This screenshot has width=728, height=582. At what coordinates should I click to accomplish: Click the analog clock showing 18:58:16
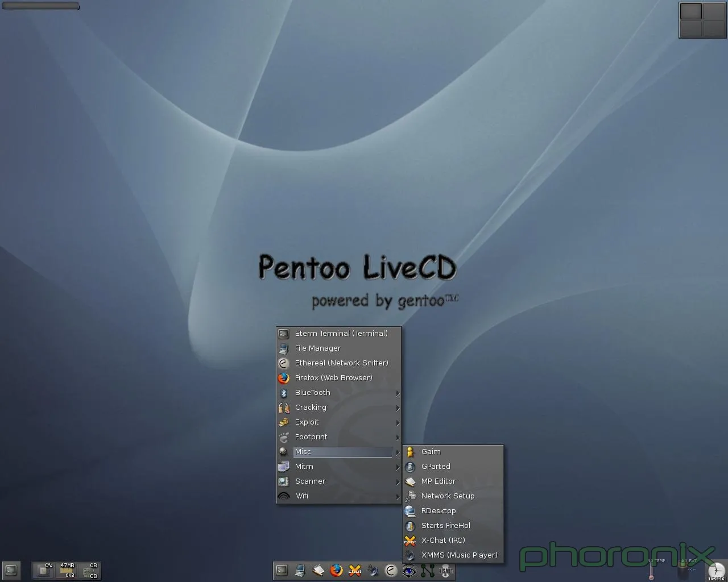[x=716, y=571]
